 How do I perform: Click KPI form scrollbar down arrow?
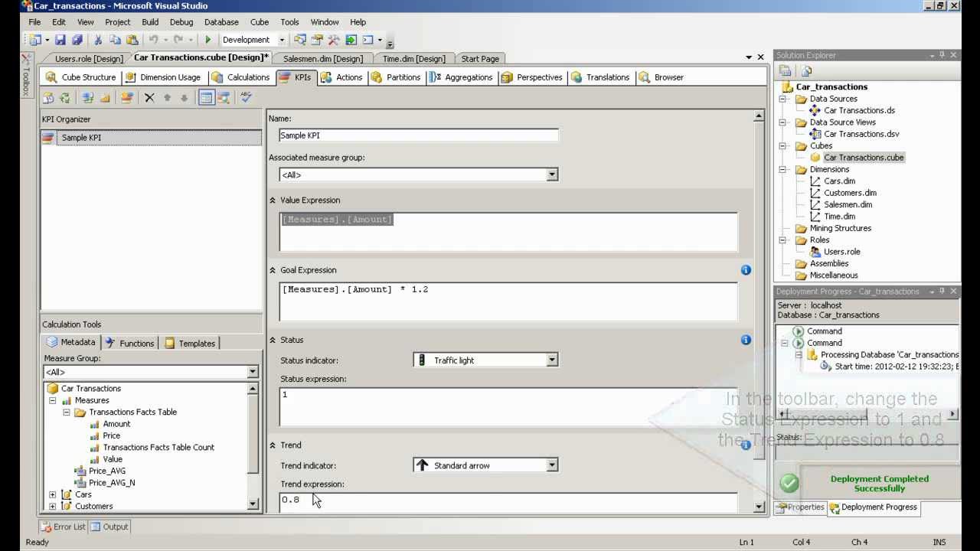(759, 507)
